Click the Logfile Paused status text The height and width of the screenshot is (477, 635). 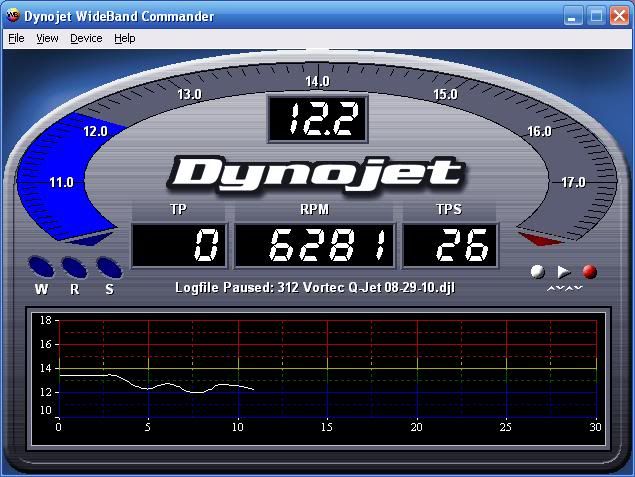pos(315,287)
